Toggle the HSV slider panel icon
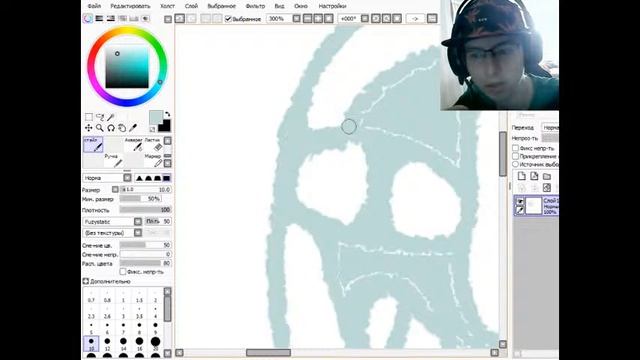Screen dimensions: 640x360 pyautogui.click(x=111, y=18)
